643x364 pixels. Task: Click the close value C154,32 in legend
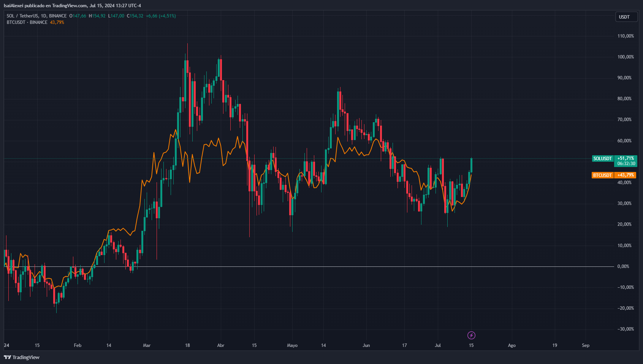(x=135, y=16)
